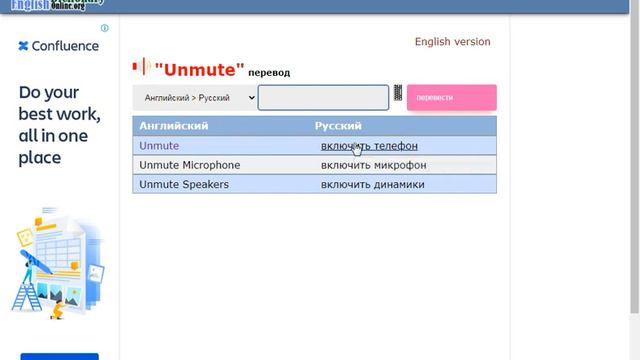Viewport: 640px width, 360px height.
Task: Click the red "Unmute" heading
Action: click(200, 69)
